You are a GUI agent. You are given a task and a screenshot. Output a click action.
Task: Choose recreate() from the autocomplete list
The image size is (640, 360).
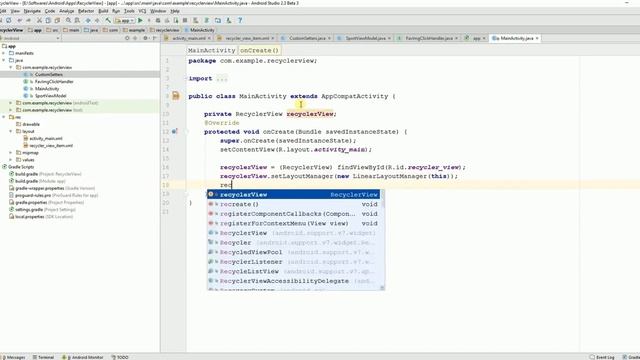coord(293,204)
